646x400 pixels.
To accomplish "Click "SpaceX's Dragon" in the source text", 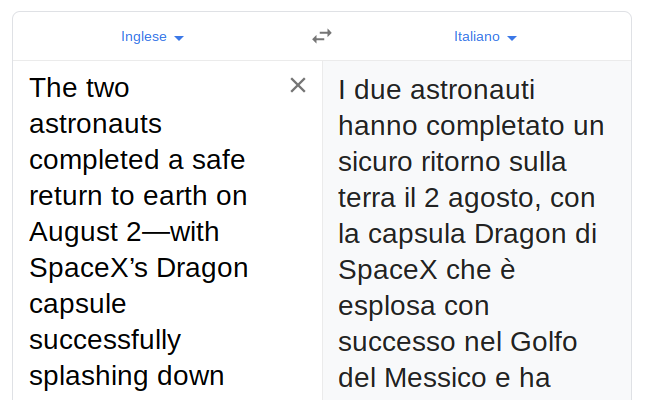I will pyautogui.click(x=139, y=268).
